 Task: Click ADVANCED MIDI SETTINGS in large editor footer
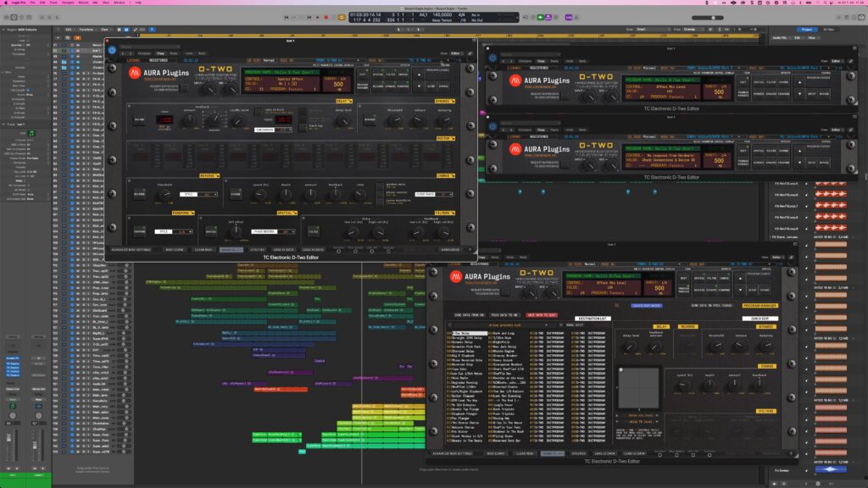pyautogui.click(x=131, y=250)
